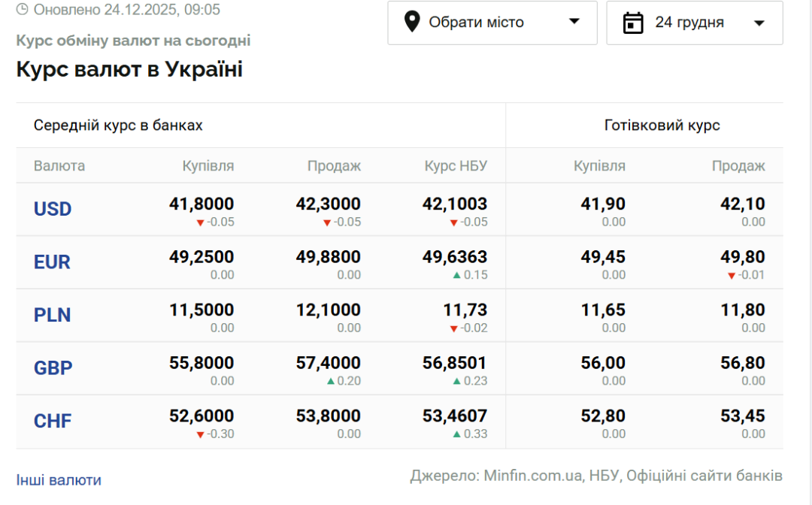Click the red down arrow under CHF 52,6000
Screen dimensions: 812x505
click(x=200, y=434)
